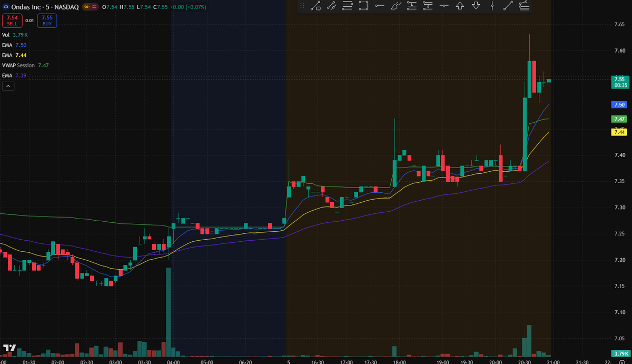The height and width of the screenshot is (364, 632).
Task: Select the Horizontal Line tool
Action: [x=444, y=6]
